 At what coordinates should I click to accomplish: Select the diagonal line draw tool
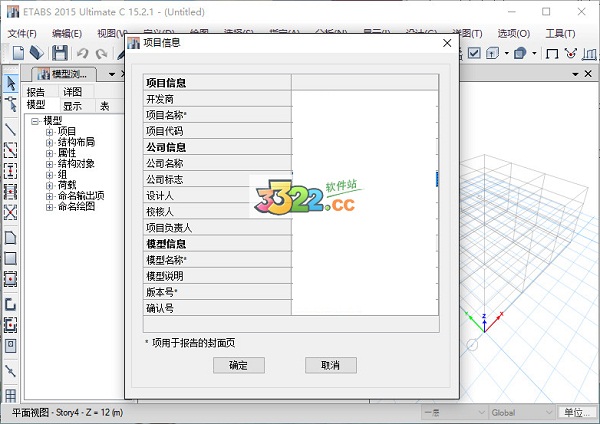click(10, 129)
